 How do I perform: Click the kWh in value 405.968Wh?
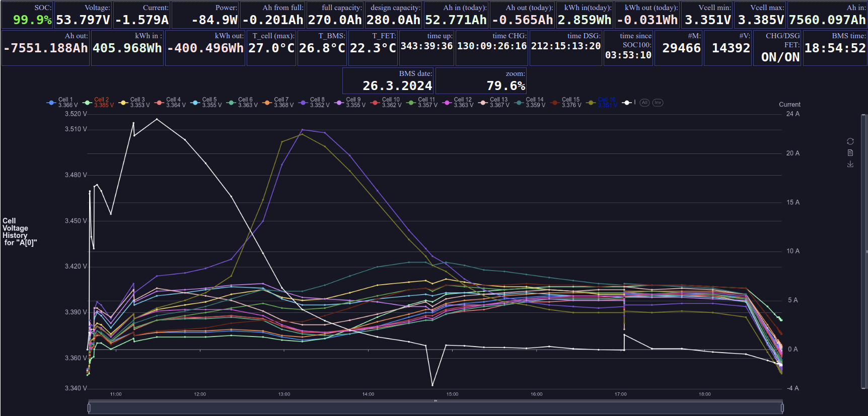click(127, 48)
